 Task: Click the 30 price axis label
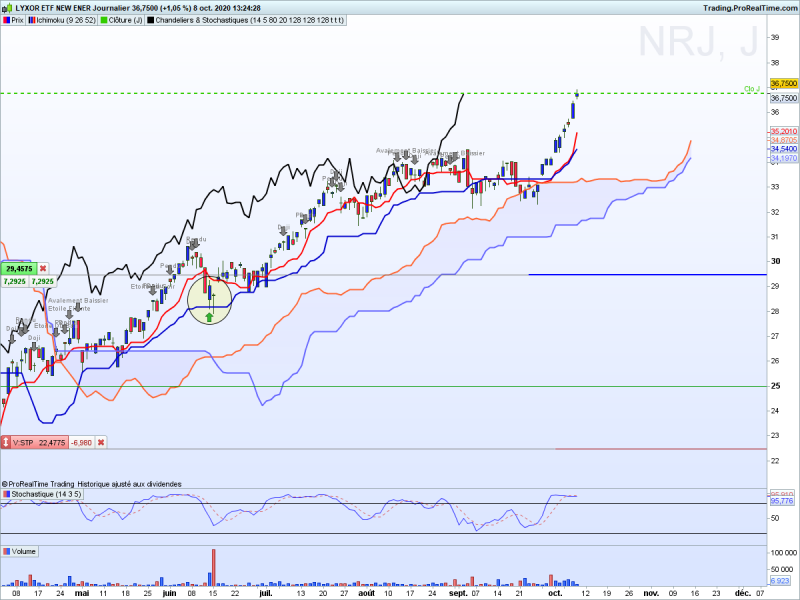776,261
